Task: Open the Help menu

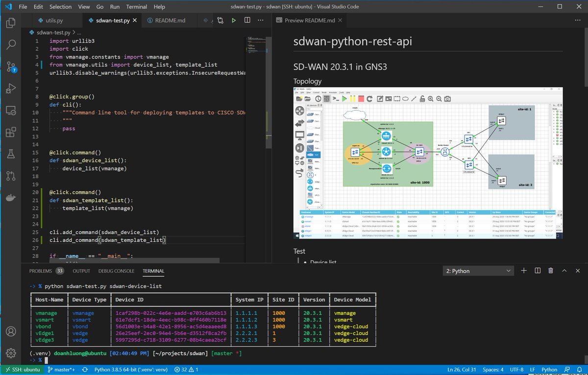Action: coord(159,7)
